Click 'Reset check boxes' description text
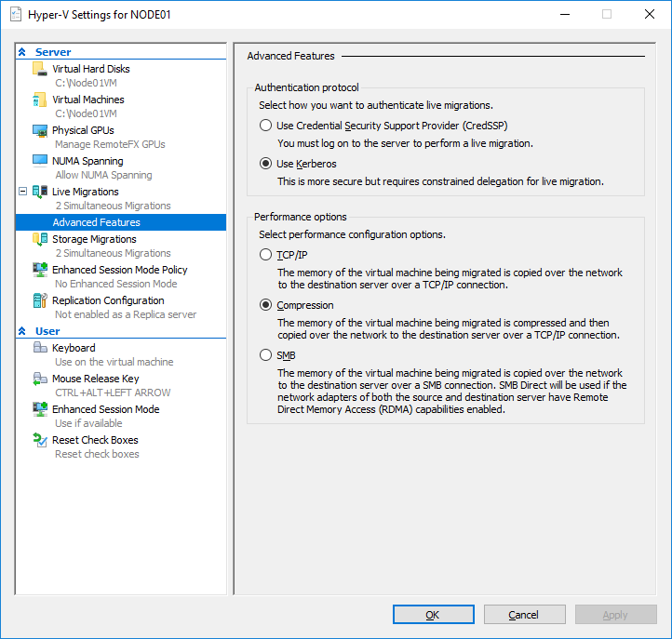 pyautogui.click(x=98, y=454)
